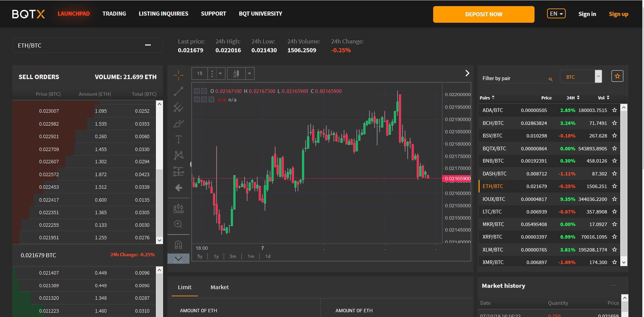Switch to the Market order tab

(x=220, y=287)
